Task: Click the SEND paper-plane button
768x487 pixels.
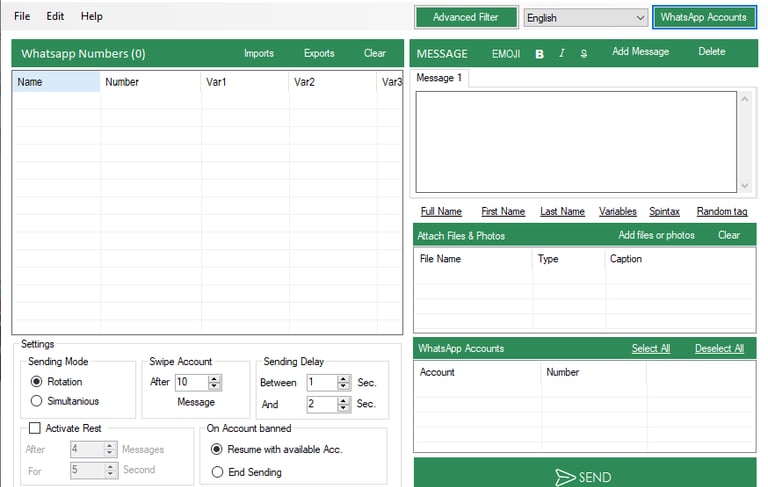Action: point(585,473)
